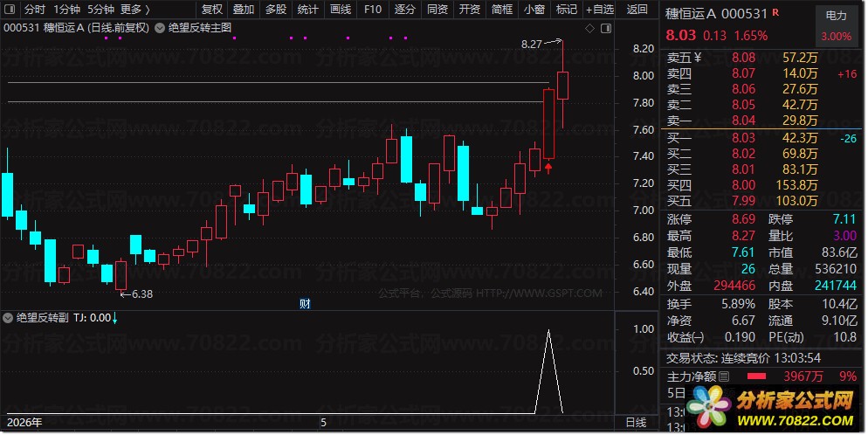
Task: Click the red up-arrow signal under candle
Action: click(x=548, y=169)
